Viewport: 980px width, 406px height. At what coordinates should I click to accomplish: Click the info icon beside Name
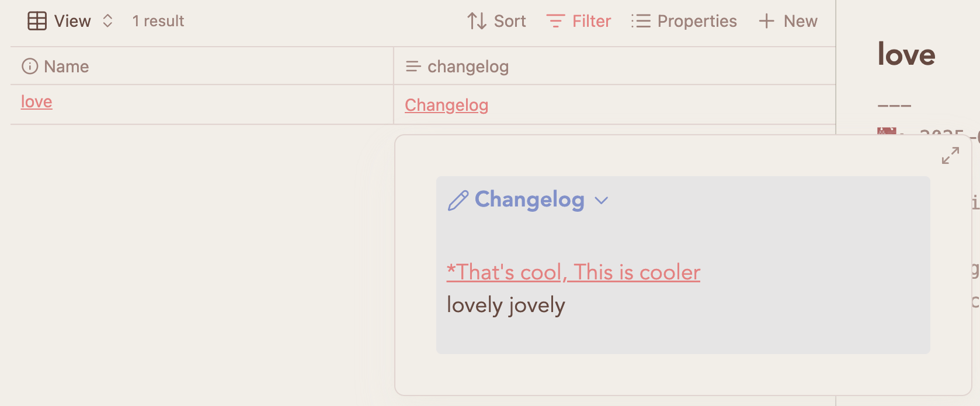[30, 66]
